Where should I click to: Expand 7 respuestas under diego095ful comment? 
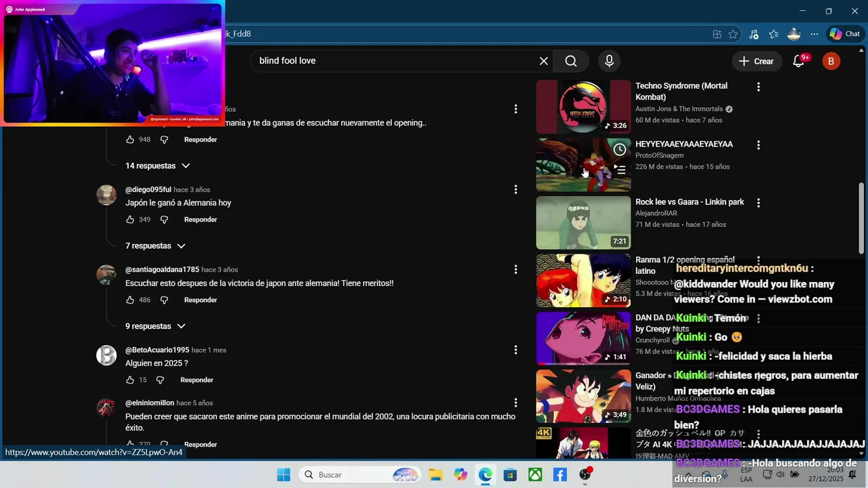(x=155, y=246)
